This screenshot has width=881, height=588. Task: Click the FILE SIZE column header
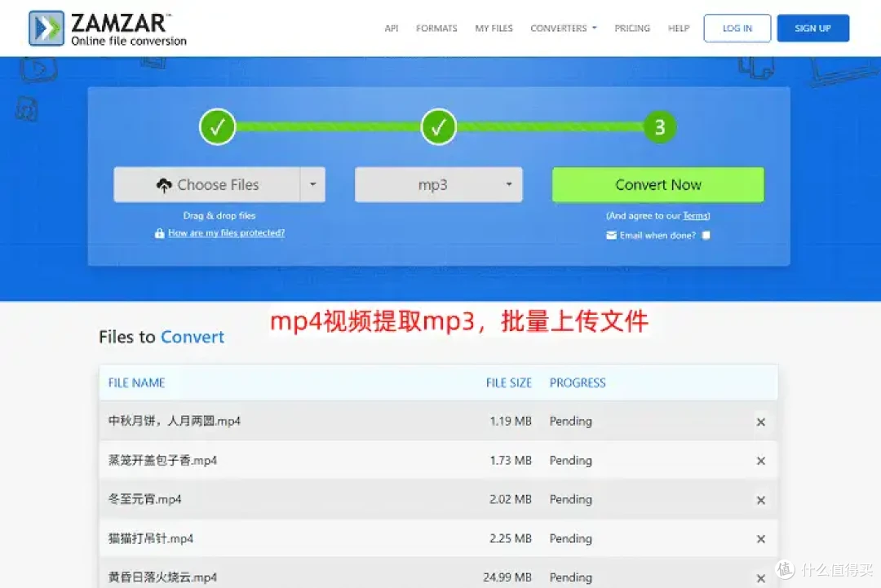coord(508,382)
